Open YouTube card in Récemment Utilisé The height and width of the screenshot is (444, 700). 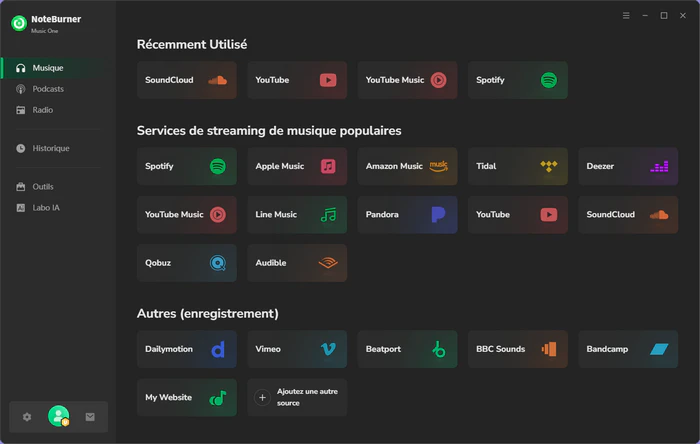click(x=297, y=80)
